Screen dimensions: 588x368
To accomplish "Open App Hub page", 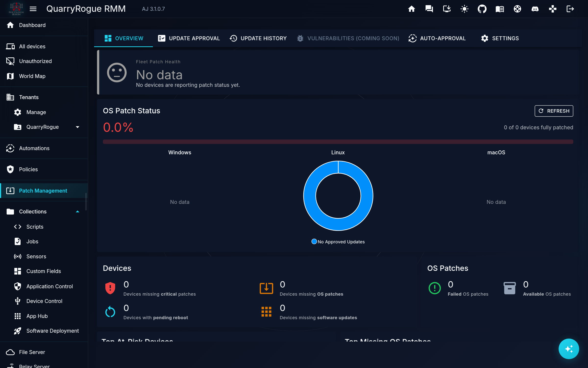I will tap(44, 316).
